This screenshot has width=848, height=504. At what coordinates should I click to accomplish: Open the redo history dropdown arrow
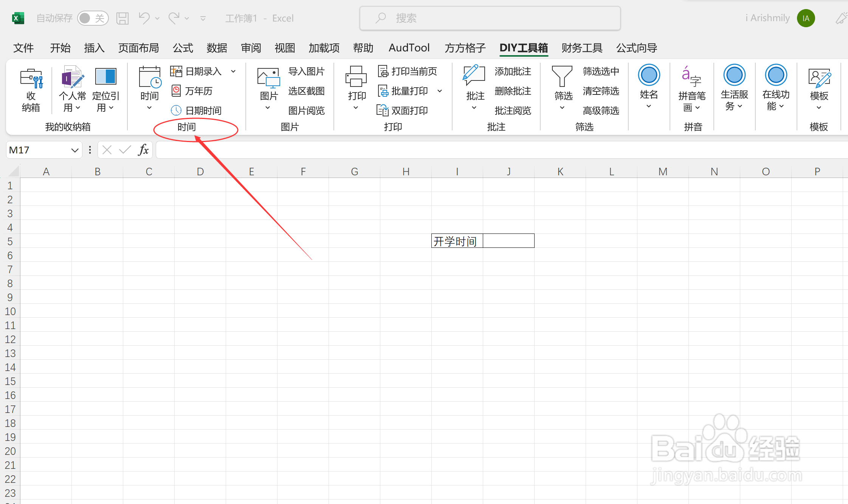tap(187, 18)
